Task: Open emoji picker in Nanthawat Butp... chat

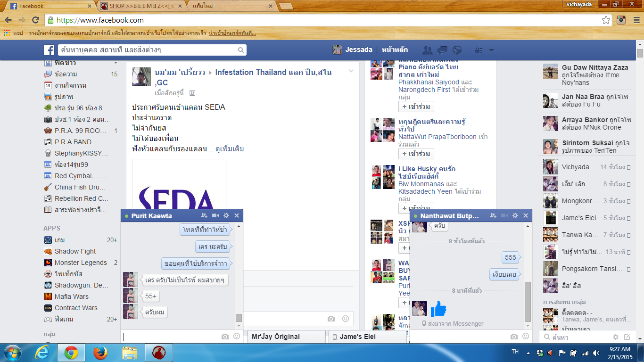Action: coord(526,337)
